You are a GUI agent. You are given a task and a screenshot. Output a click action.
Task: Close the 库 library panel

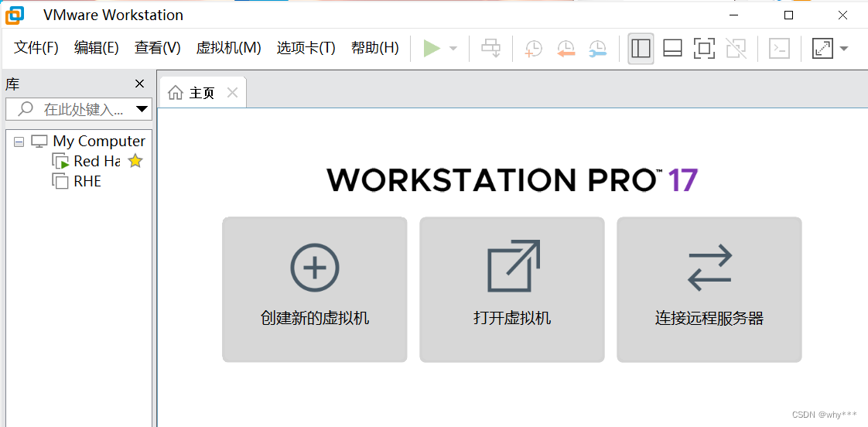pyautogui.click(x=139, y=84)
